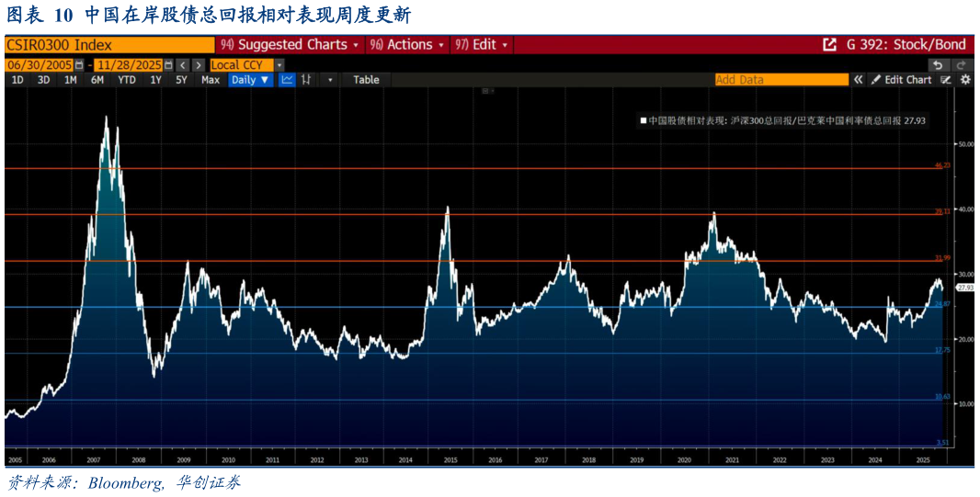Open calendar picker for end date 11/28/2025
Screen dimensions: 980x497
coord(167,65)
